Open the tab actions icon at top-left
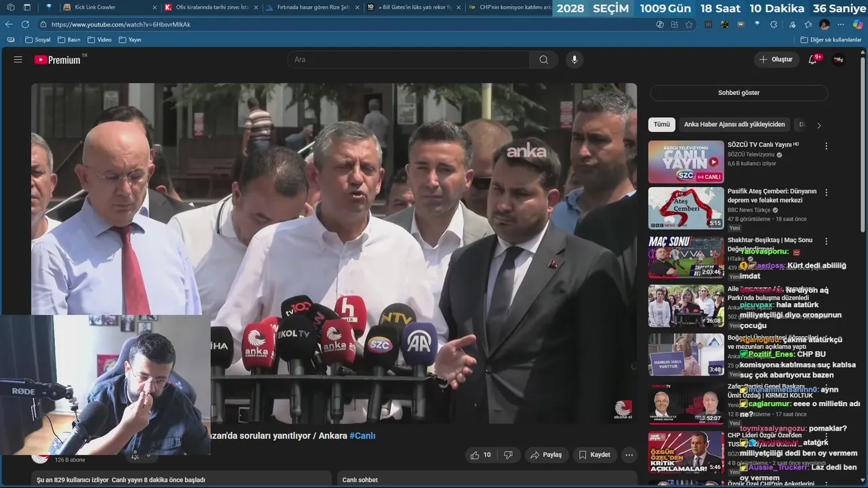Screen dimensions: 868x488 9,7
